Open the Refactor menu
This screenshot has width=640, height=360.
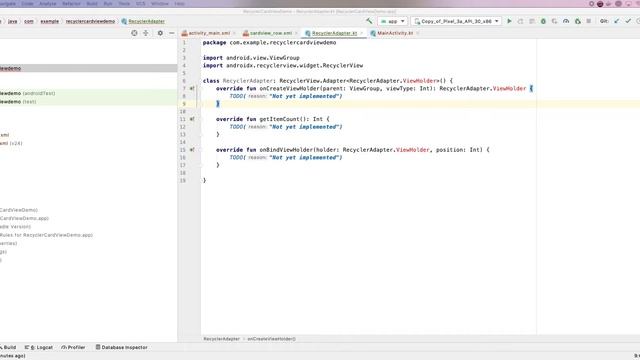pos(71,4)
